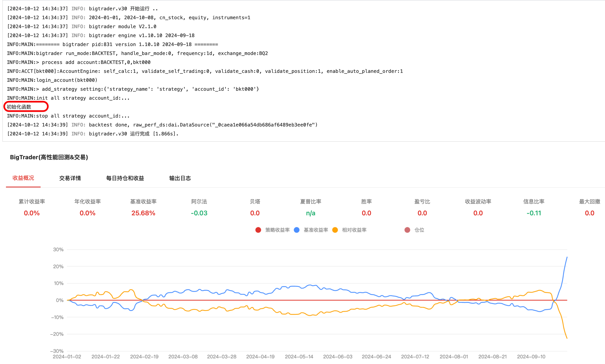Toggle the orange 相对收益率 legend dot

[x=335, y=230]
